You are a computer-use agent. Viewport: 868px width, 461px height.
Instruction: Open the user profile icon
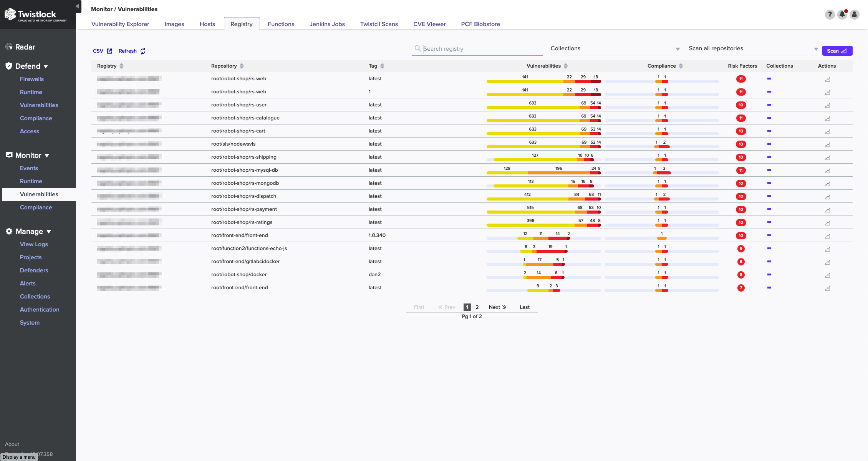pos(854,15)
